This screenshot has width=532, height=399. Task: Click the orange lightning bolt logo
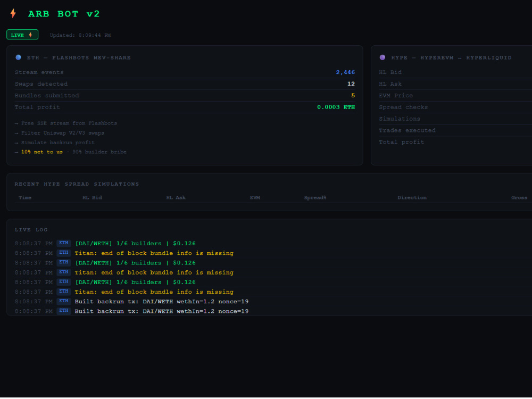13,13
